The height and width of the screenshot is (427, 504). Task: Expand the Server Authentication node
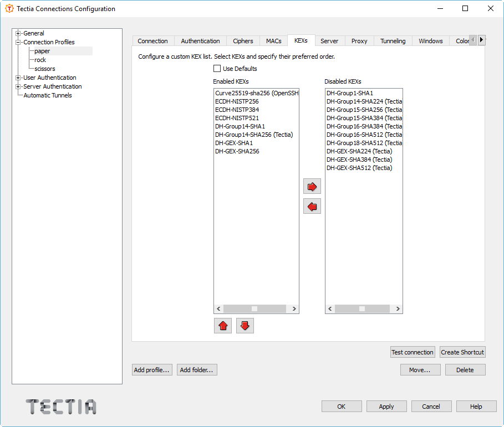[x=17, y=86]
